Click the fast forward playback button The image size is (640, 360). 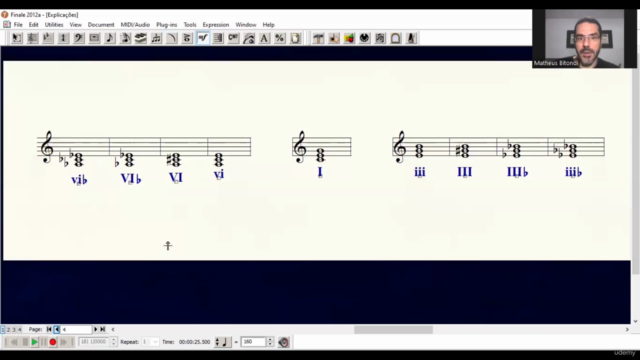tap(63, 342)
